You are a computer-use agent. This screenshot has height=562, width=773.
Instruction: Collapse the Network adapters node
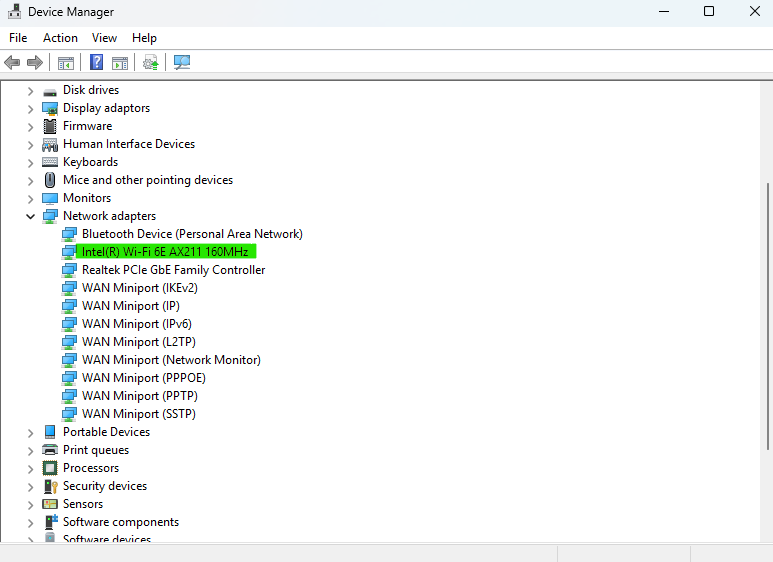[x=31, y=216]
